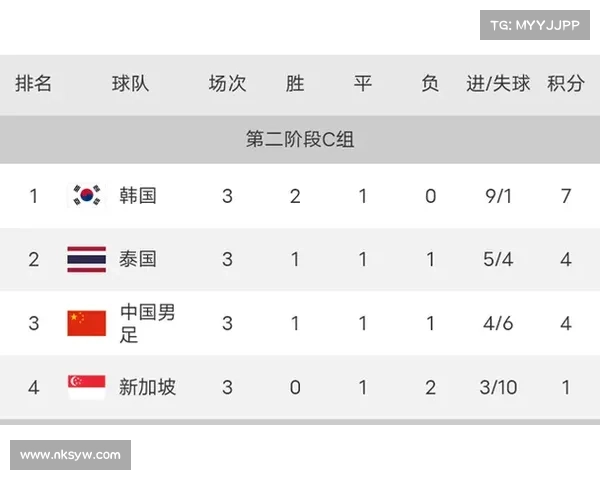Image resolution: width=600 pixels, height=480 pixels.
Task: Click South Korea's 9/1 goals cell
Action: [x=498, y=195]
